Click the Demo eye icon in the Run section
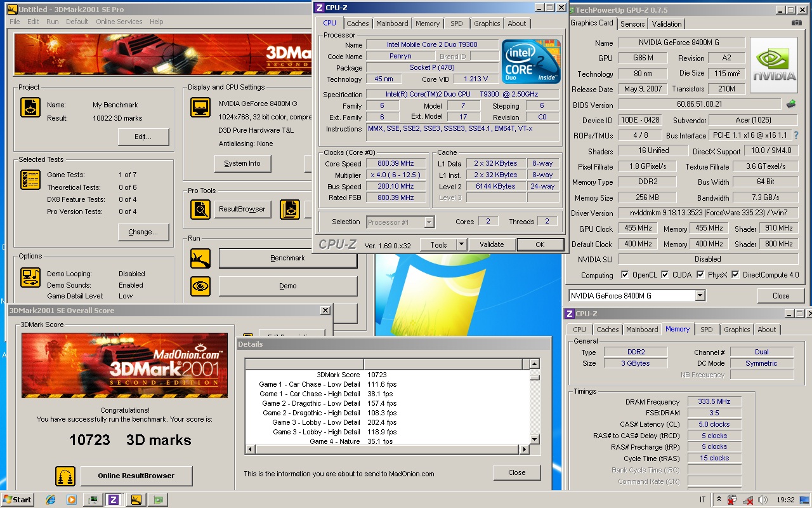Image resolution: width=812 pixels, height=508 pixels. pyautogui.click(x=200, y=286)
